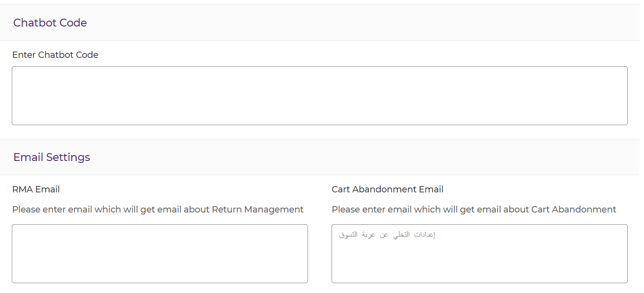Click the "Enter Chatbot Code" label
The width and height of the screenshot is (644, 293).
(55, 55)
